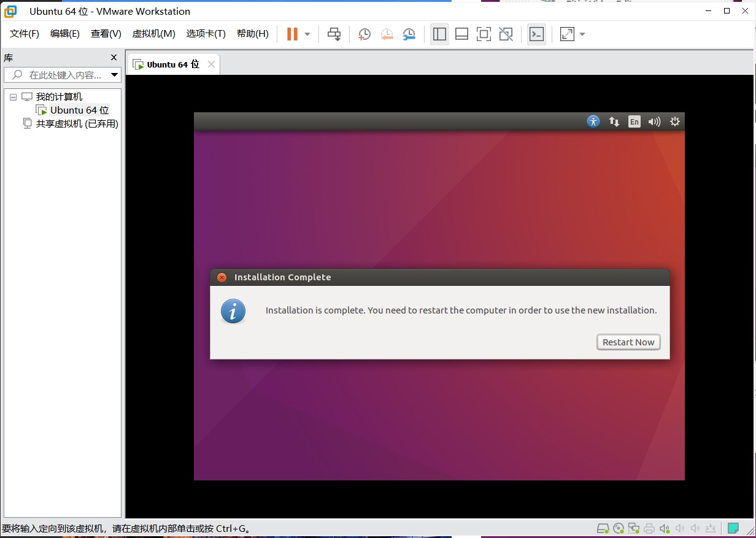Viewport: 756px width, 538px height.
Task: Toggle the library sidebar panel view
Action: [x=439, y=34]
